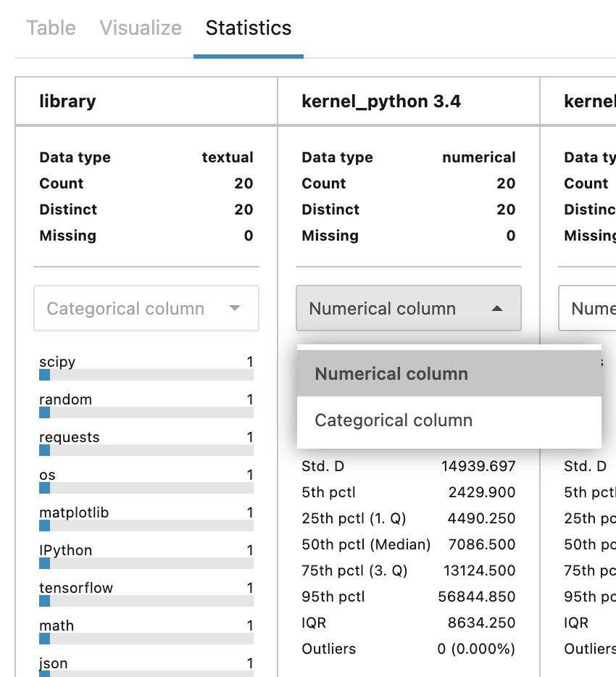Open the Visualize tab
This screenshot has height=677, width=616.
point(141,28)
